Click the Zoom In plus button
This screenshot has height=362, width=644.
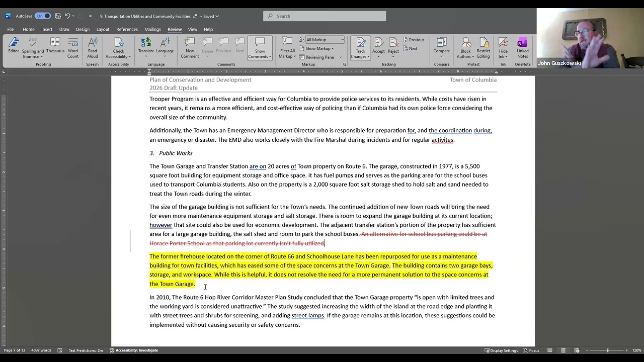[626, 350]
